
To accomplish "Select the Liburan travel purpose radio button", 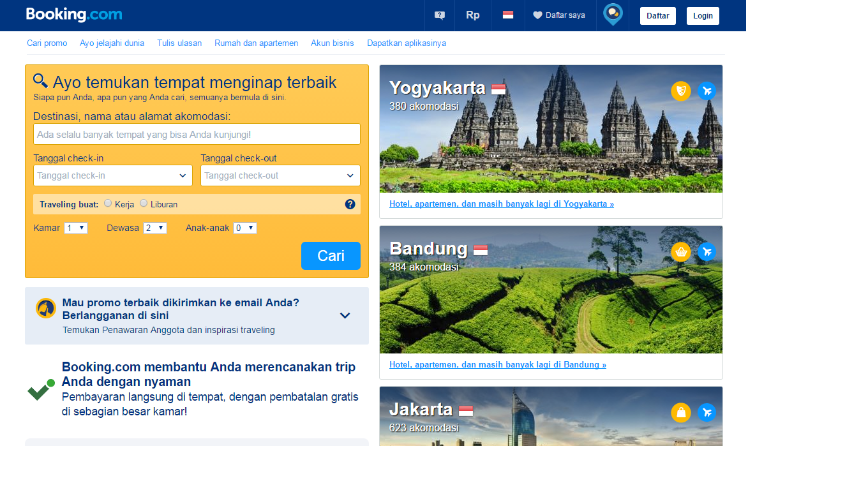I will click(x=144, y=204).
